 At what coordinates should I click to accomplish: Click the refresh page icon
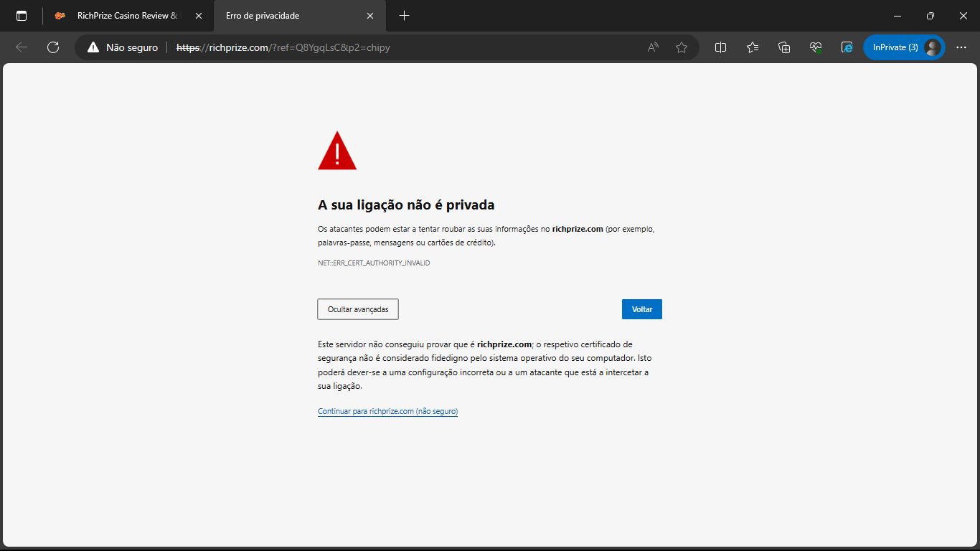[52, 47]
